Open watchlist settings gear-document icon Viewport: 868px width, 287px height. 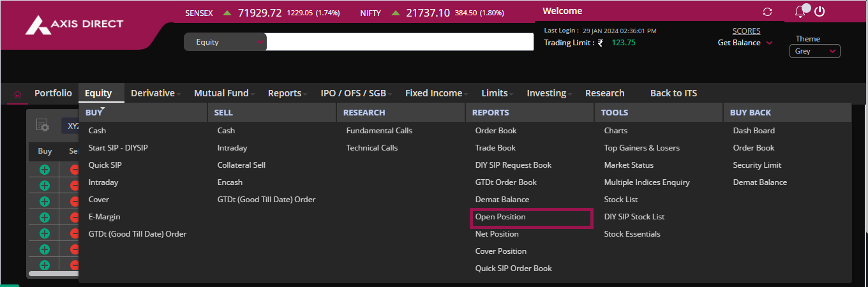coord(43,126)
